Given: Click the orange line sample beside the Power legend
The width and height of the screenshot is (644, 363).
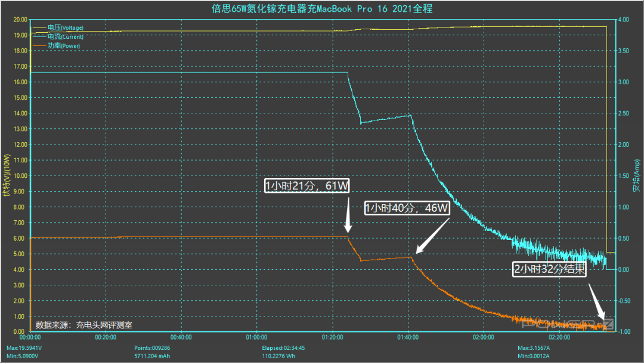Looking at the screenshot, I should (39, 45).
